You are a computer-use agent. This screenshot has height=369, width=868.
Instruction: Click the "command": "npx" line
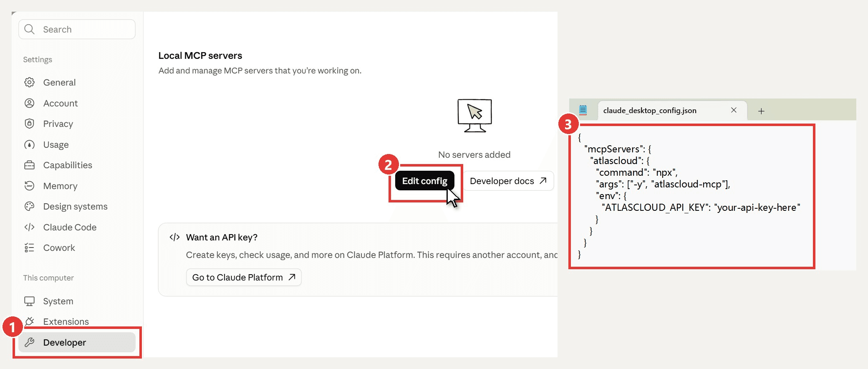[x=637, y=172]
